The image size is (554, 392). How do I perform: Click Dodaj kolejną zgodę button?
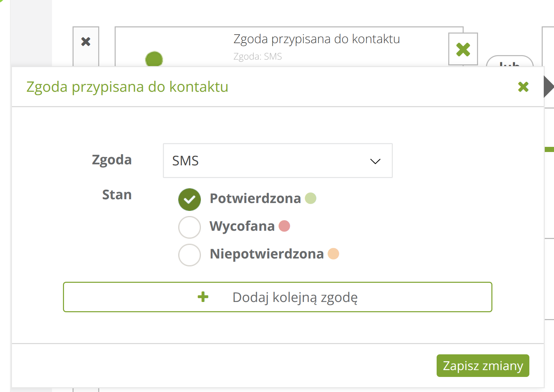[277, 297]
